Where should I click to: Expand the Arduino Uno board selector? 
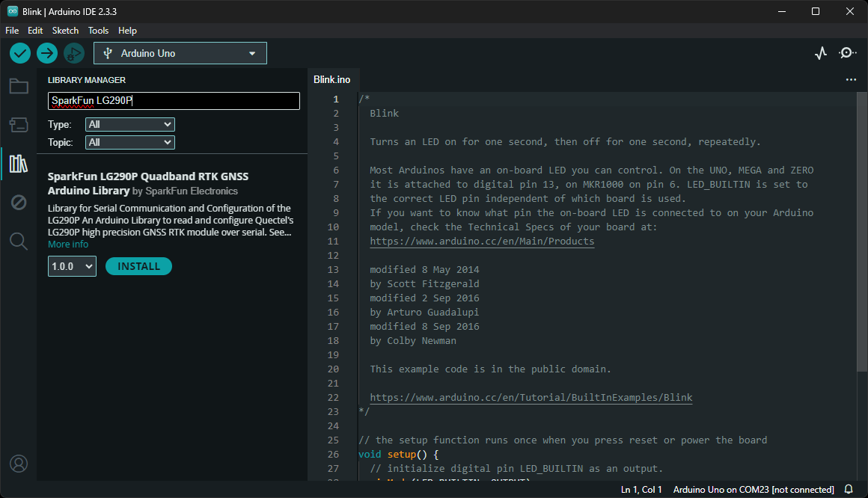(180, 53)
